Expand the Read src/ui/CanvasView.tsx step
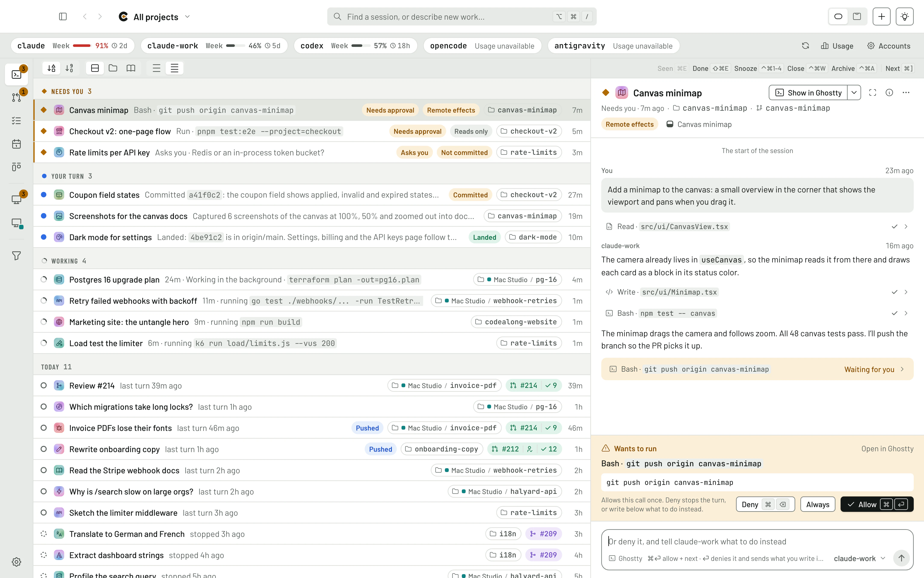The height and width of the screenshot is (578, 924). point(757,226)
